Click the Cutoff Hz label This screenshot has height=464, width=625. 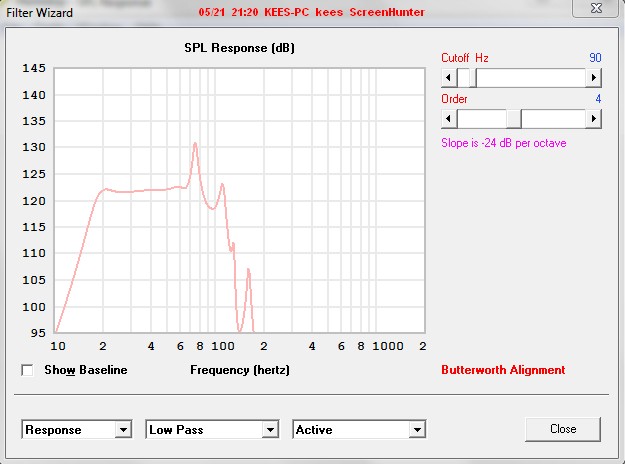tap(465, 58)
